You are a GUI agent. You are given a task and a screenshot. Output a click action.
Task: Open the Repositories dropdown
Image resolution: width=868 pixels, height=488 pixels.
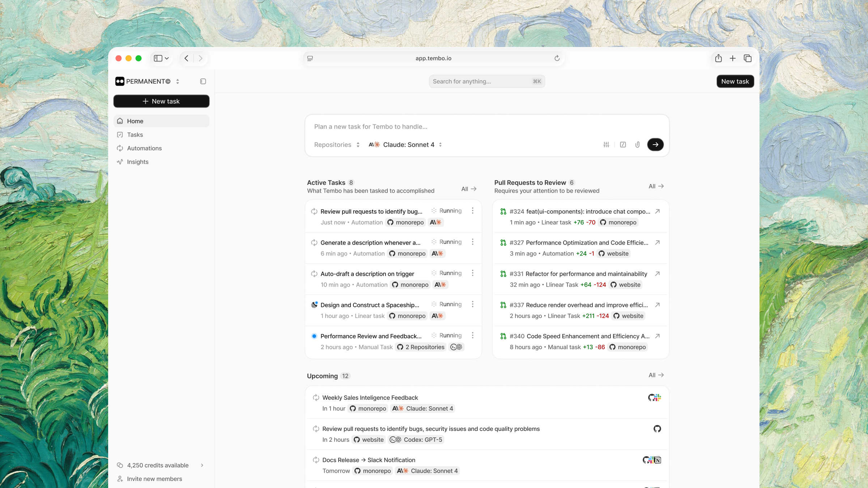click(337, 145)
